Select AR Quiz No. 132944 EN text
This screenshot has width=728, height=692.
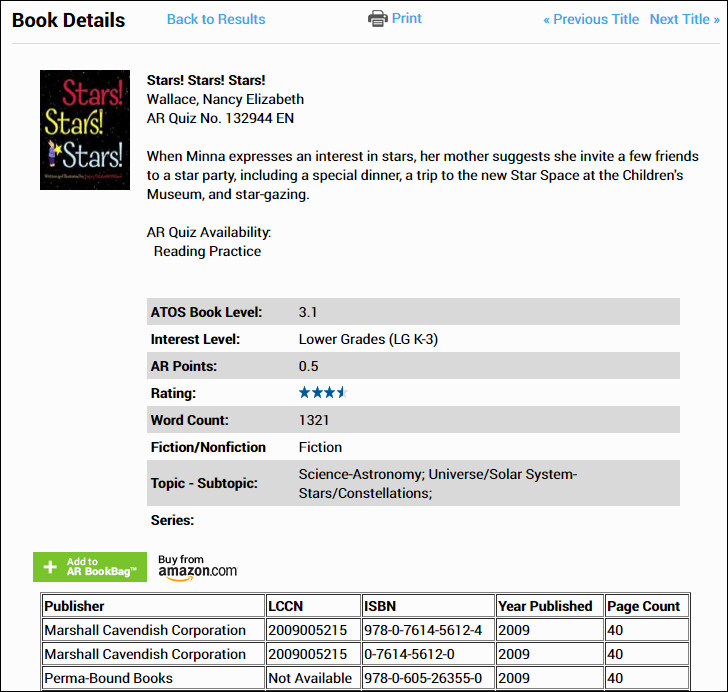(220, 118)
